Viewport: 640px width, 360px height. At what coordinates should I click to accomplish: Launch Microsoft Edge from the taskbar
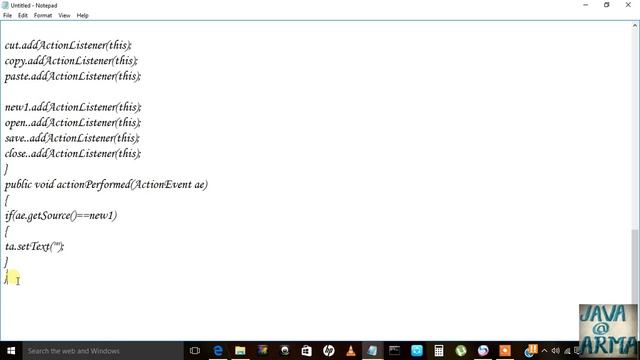pyautogui.click(x=218, y=351)
